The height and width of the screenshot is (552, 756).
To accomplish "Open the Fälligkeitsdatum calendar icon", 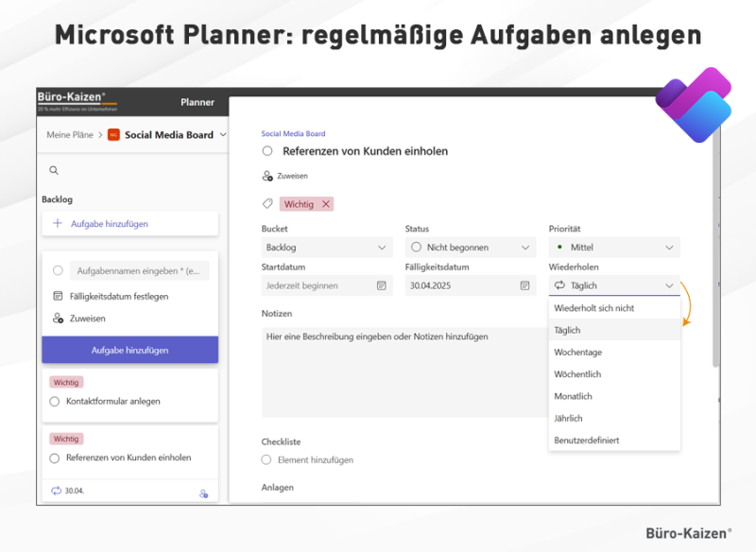I will pos(524,285).
